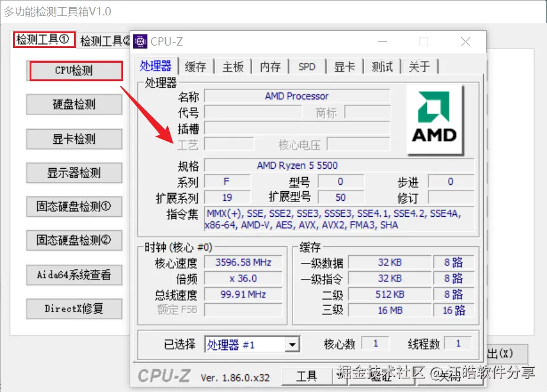Click the 固态硬盘检测① button
Viewport: 547px width, 392px height.
[x=75, y=207]
